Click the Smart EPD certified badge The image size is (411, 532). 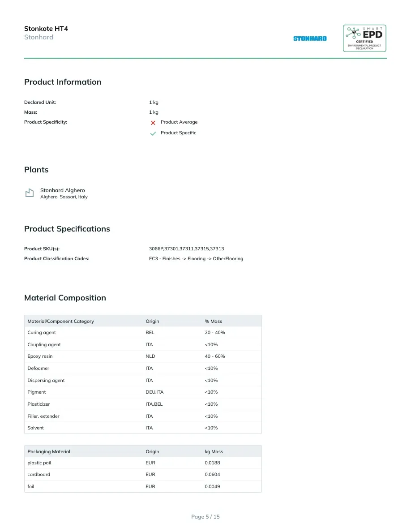pyautogui.click(x=364, y=39)
